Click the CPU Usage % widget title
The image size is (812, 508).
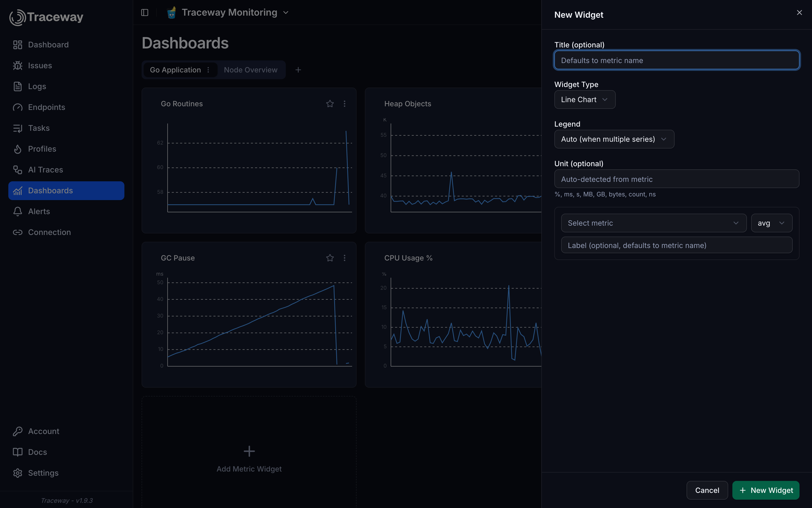[408, 258]
